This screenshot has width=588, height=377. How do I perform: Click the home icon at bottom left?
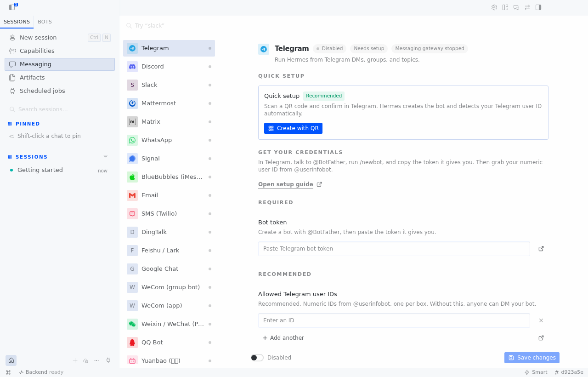11,360
